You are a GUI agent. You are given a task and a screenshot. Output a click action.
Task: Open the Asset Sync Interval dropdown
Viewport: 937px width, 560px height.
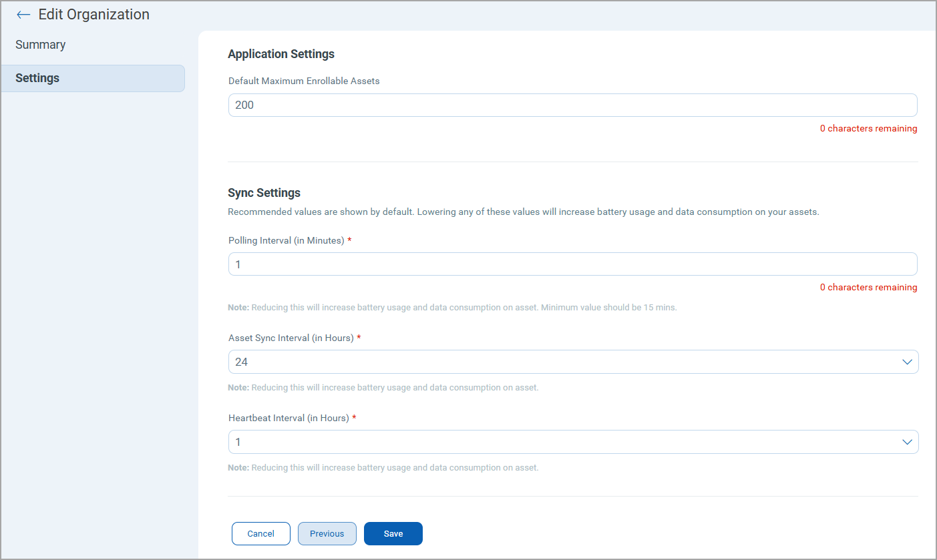(573, 362)
